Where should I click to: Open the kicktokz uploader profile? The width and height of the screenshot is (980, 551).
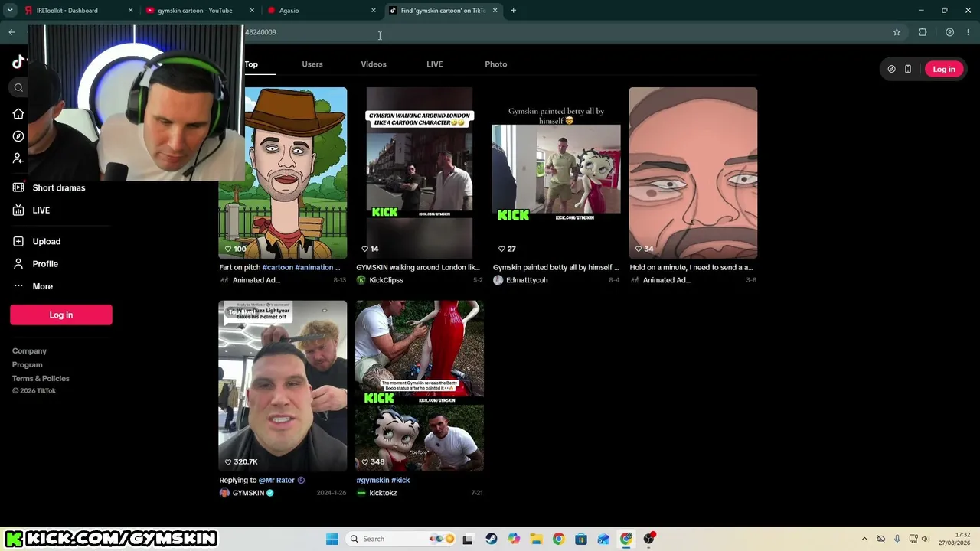point(377,493)
